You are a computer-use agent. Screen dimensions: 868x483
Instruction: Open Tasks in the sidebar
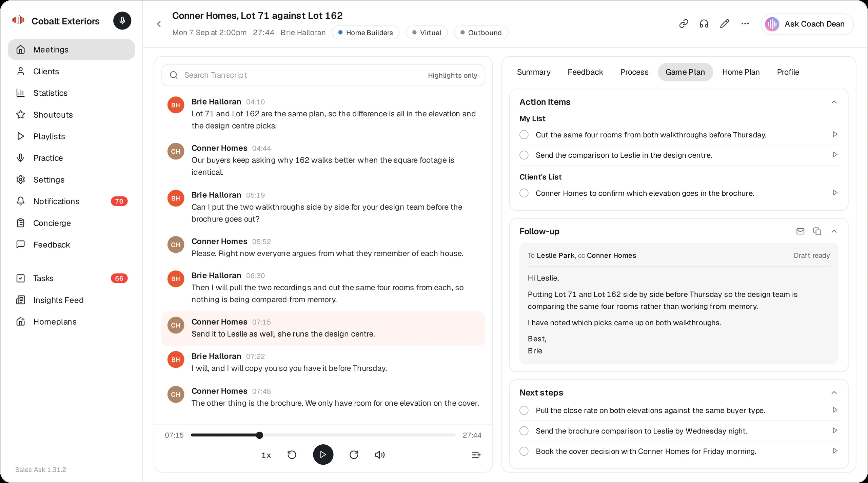tap(72, 278)
